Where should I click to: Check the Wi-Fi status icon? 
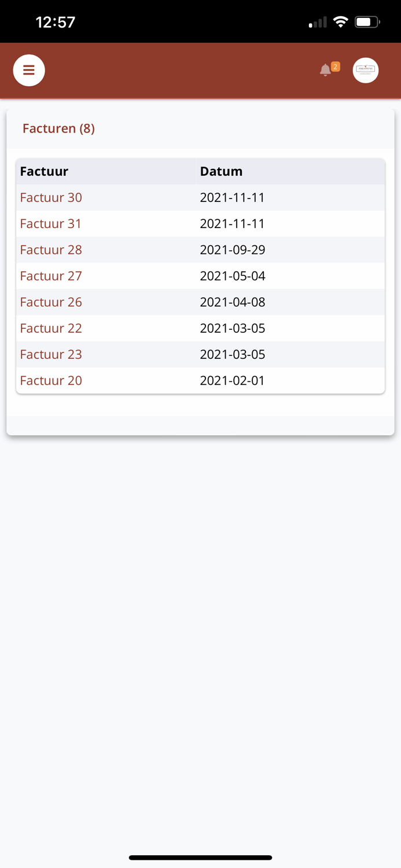[x=341, y=22]
